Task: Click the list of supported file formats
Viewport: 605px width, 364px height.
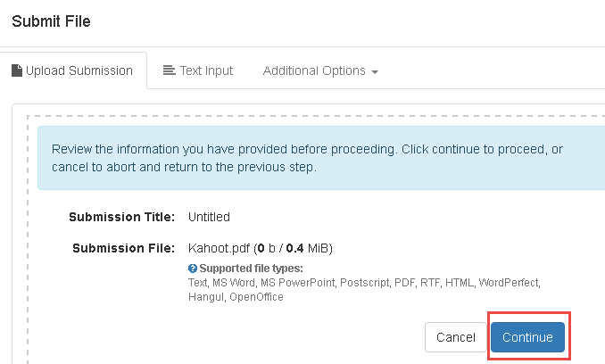Action: point(363,289)
